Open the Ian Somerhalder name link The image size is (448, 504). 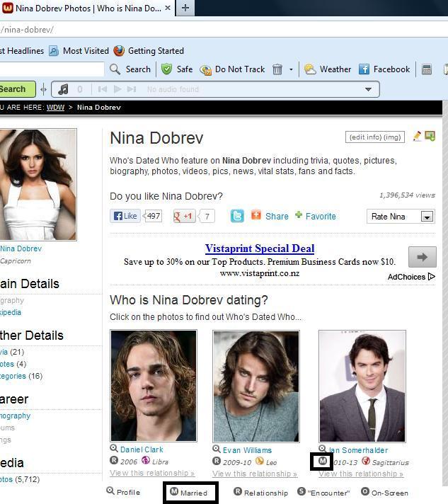(x=358, y=450)
